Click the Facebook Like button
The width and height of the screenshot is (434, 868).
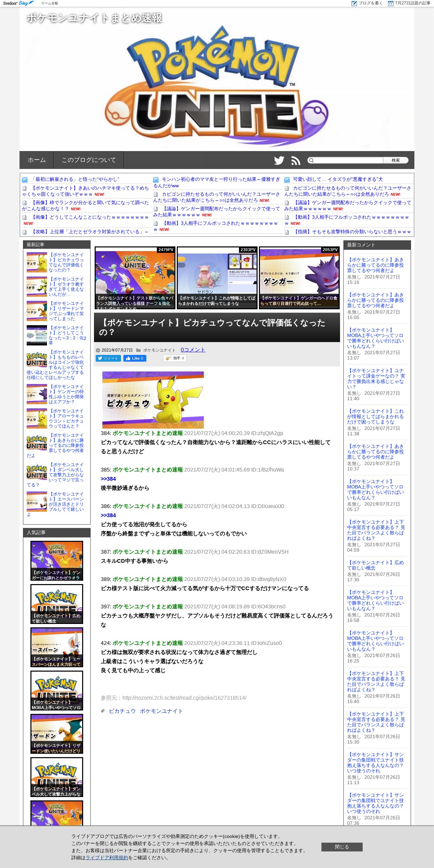135,358
